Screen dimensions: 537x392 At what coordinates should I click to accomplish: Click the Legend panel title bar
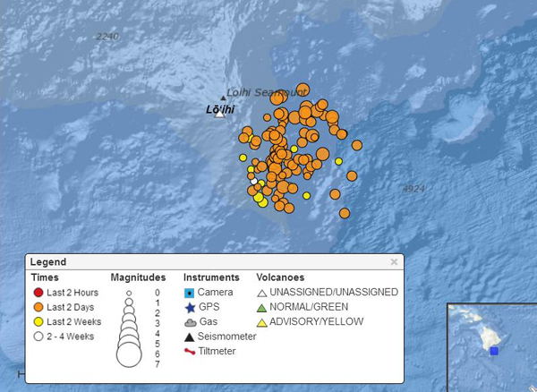(206, 262)
